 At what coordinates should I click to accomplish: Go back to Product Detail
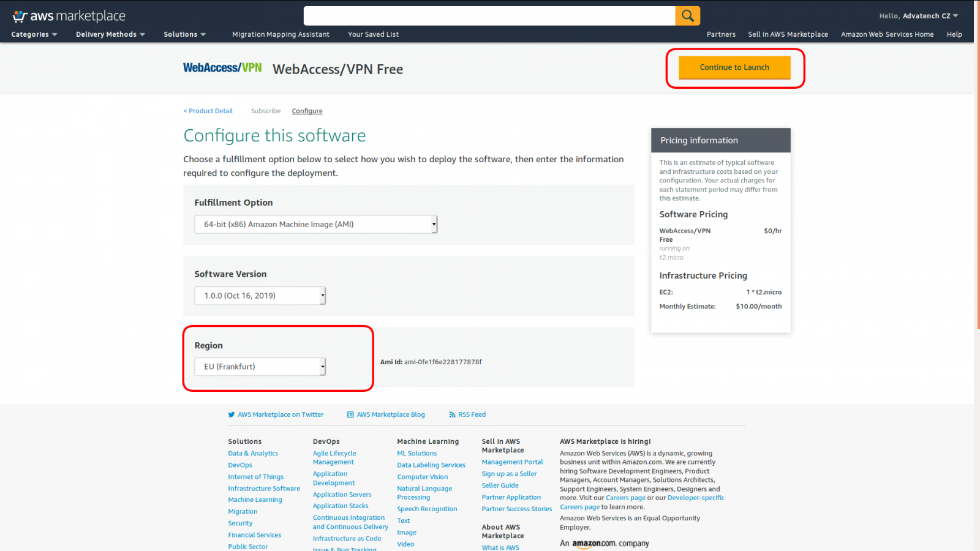[208, 111]
